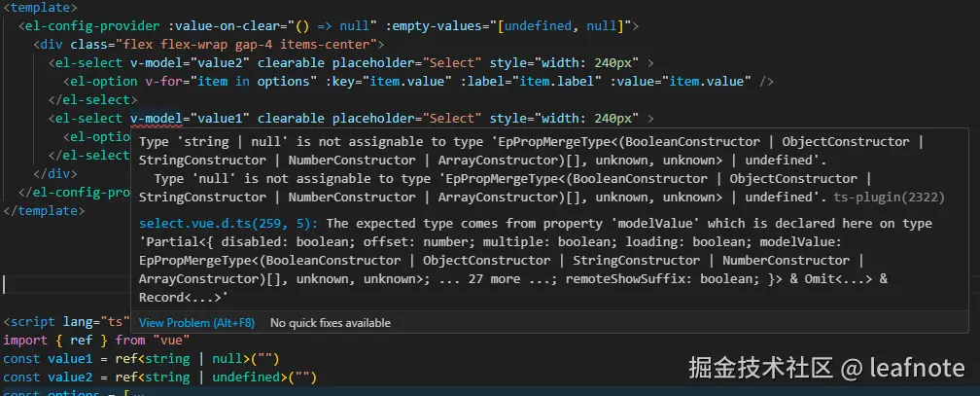The image size is (980, 396).
Task: Click null in ref<string | null>
Action: pos(227,359)
